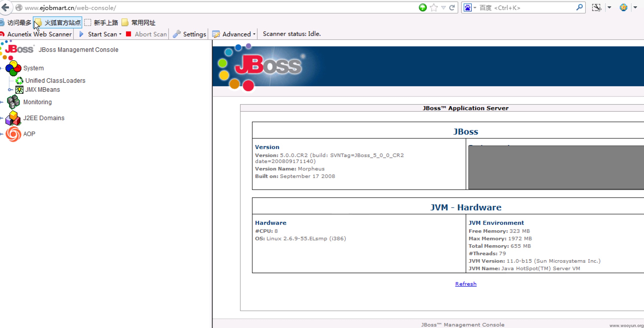Image resolution: width=644 pixels, height=328 pixels.
Task: Click the smiley face avatar toolbar icon
Action: point(624,7)
